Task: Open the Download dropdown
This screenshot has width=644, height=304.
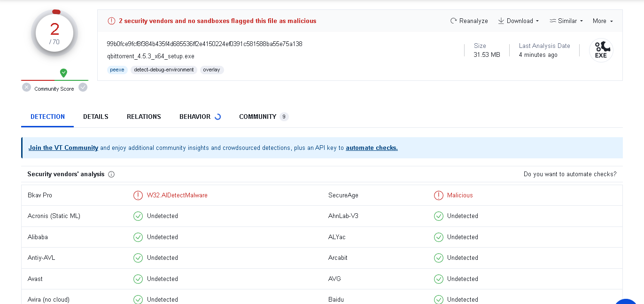Action: pyautogui.click(x=519, y=21)
